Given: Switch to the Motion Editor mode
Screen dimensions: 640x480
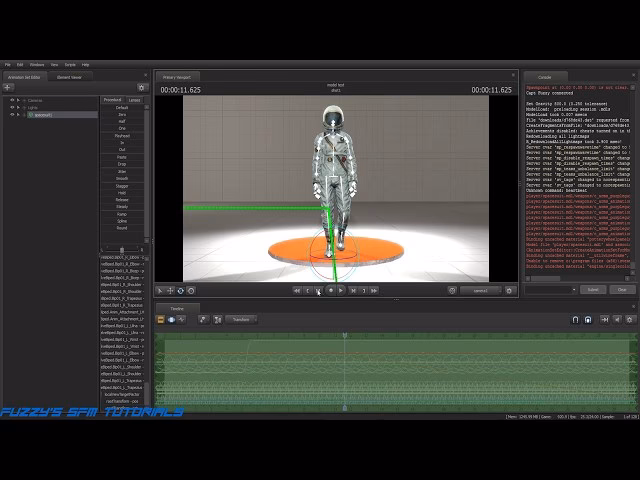Looking at the screenshot, I should click(x=171, y=320).
